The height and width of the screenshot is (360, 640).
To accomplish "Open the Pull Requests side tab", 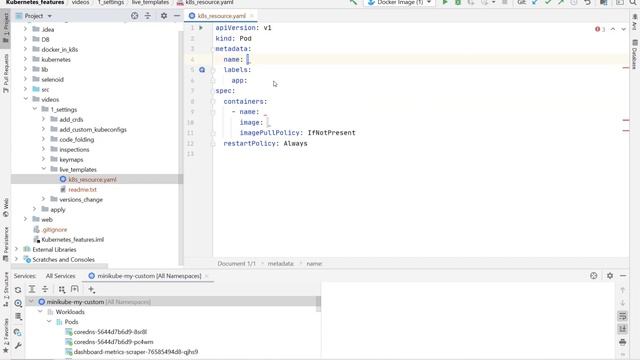I will tap(6, 73).
